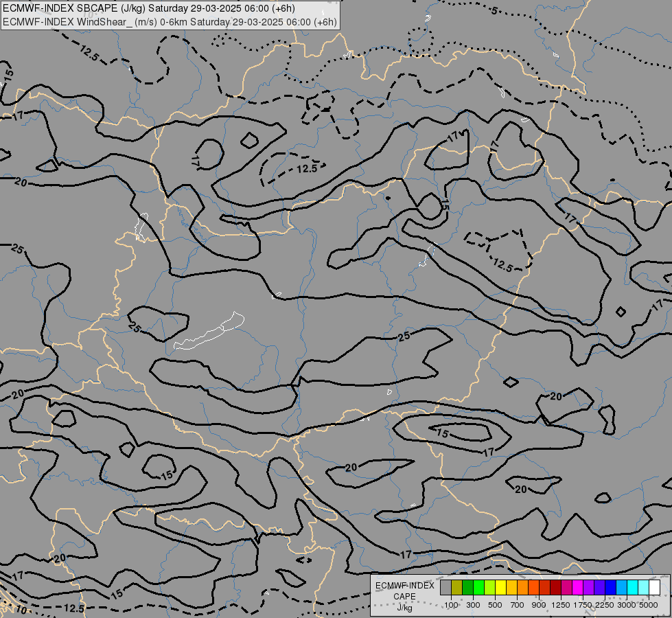Select the orange swatch after 700 tick
Screen dimensions: 672x618
click(522, 588)
